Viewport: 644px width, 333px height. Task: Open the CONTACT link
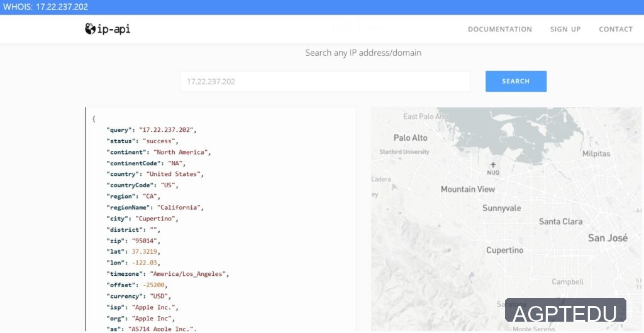point(616,29)
